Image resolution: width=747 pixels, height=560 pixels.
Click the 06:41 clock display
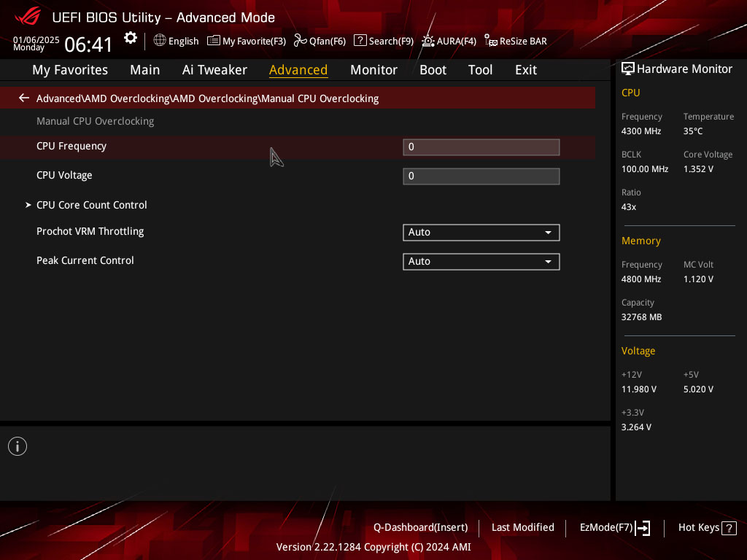(x=88, y=44)
